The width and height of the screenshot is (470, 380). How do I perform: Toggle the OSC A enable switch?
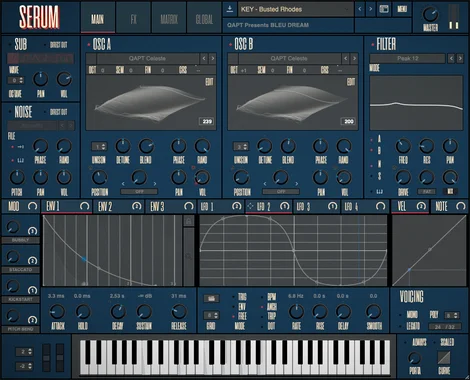89,44
